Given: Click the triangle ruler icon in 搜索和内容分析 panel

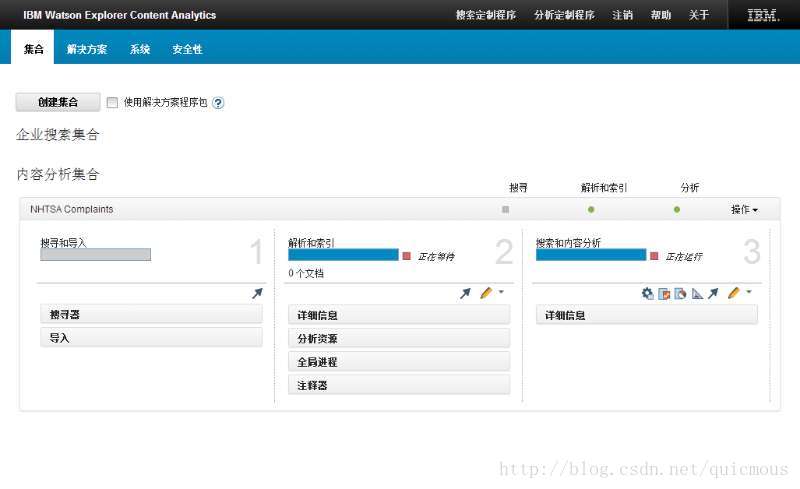Looking at the screenshot, I should tap(697, 294).
